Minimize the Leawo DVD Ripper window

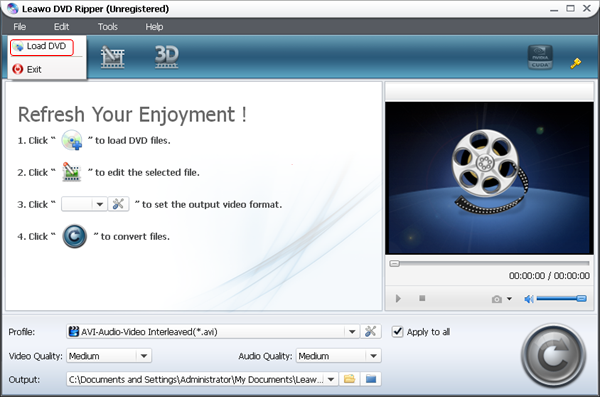point(554,9)
